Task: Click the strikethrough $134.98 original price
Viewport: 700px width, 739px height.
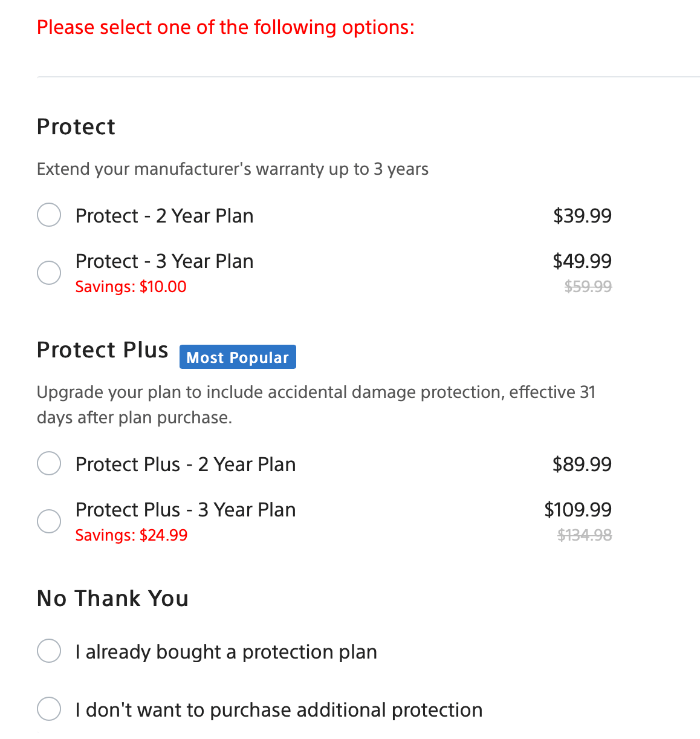Action: coord(585,535)
